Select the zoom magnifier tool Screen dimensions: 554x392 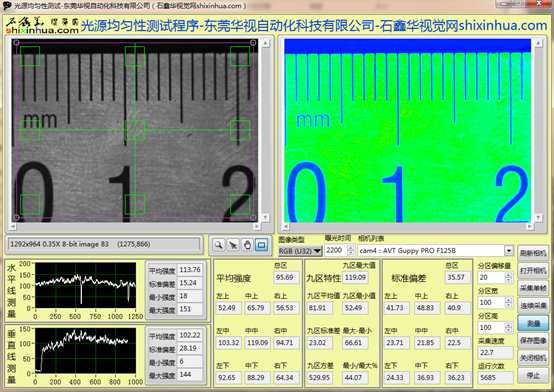click(x=219, y=245)
